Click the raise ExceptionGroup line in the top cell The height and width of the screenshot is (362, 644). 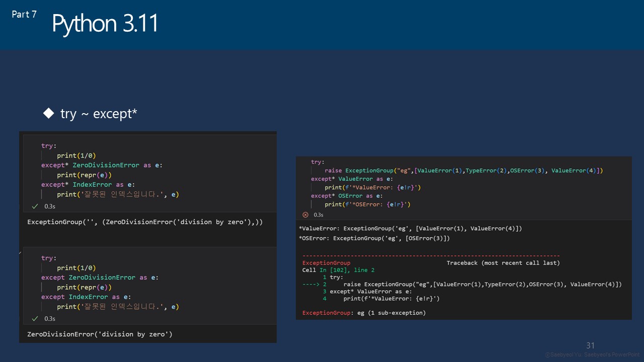[x=463, y=170]
